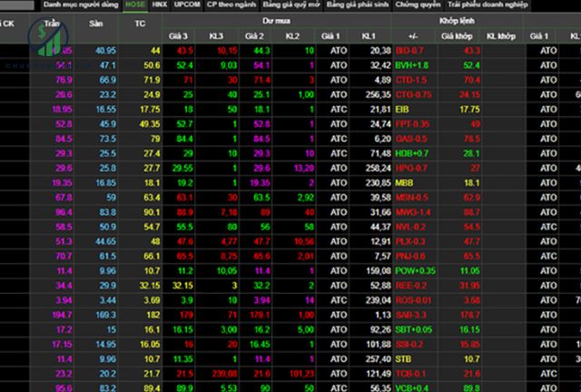This screenshot has height=392, width=581.
Task: Select the MWG-1.4 stock entry
Action: pos(413,212)
